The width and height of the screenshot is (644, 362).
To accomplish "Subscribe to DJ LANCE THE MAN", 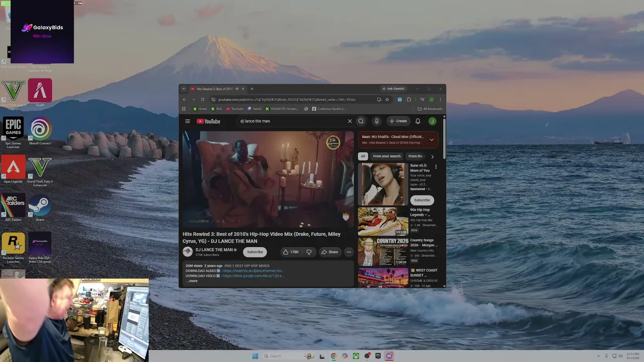I will click(x=255, y=252).
